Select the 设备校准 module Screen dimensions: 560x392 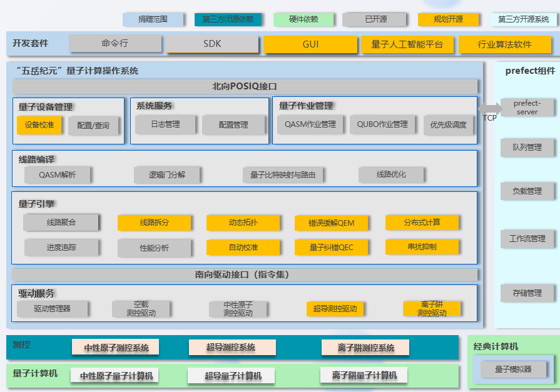pos(39,125)
